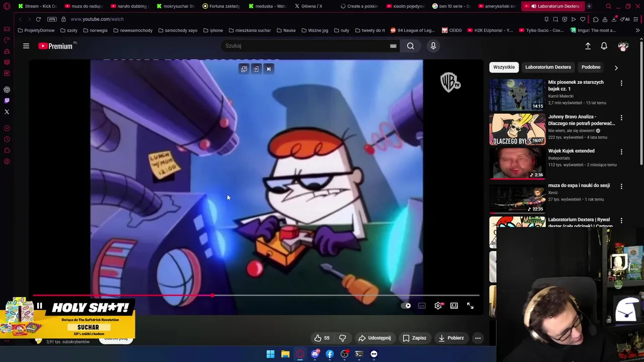Open the Windows Start menu
Screen dimensions: 644x362
270,354
